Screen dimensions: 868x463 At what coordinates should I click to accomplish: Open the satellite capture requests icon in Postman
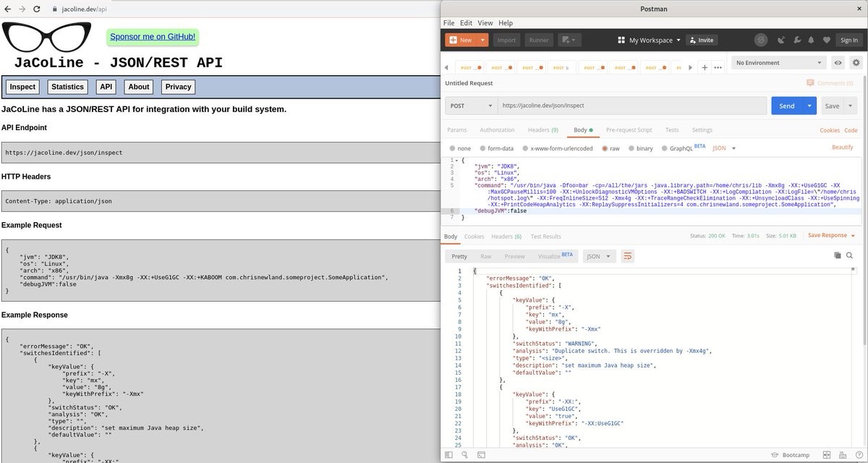pos(781,40)
